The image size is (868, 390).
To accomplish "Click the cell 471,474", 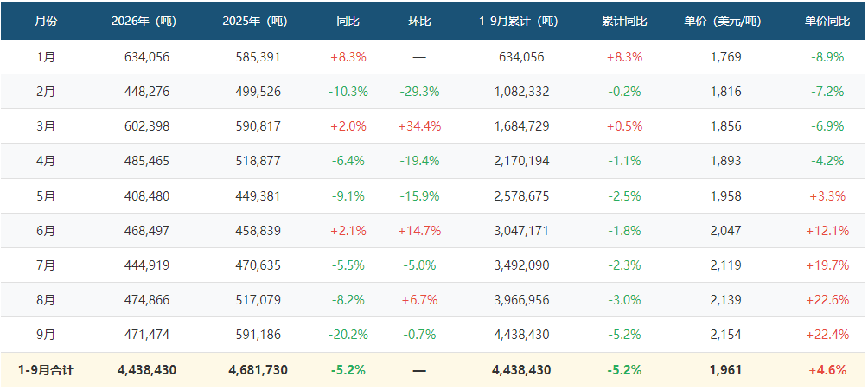I will click(147, 336).
